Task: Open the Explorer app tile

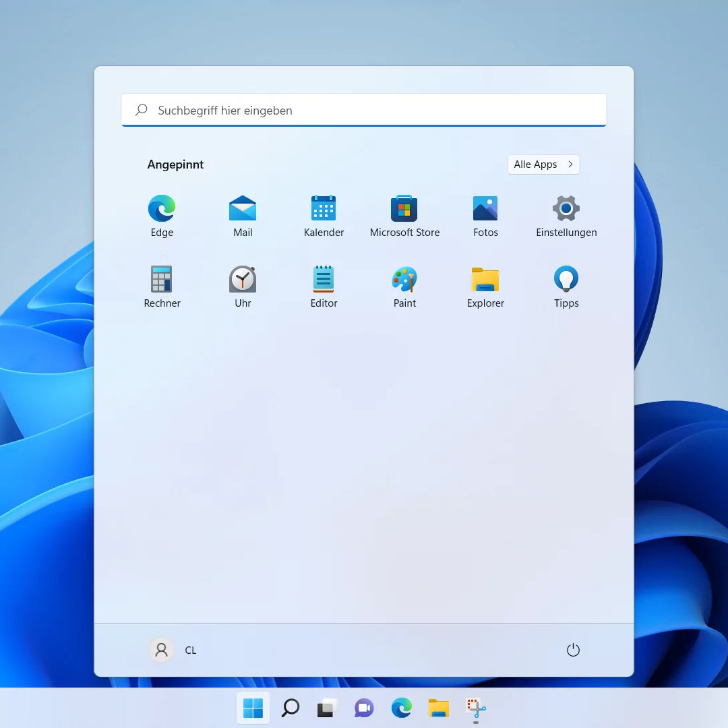Action: pos(485,285)
